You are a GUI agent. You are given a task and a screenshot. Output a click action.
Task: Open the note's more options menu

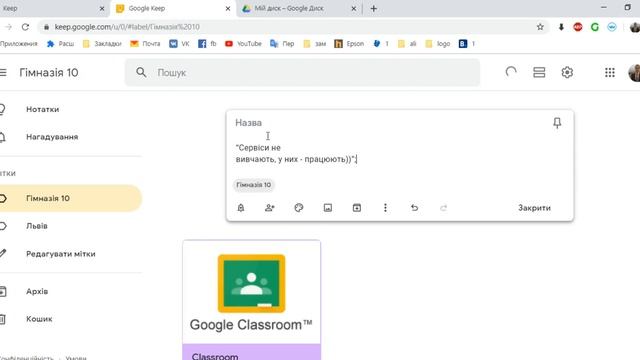[385, 208]
